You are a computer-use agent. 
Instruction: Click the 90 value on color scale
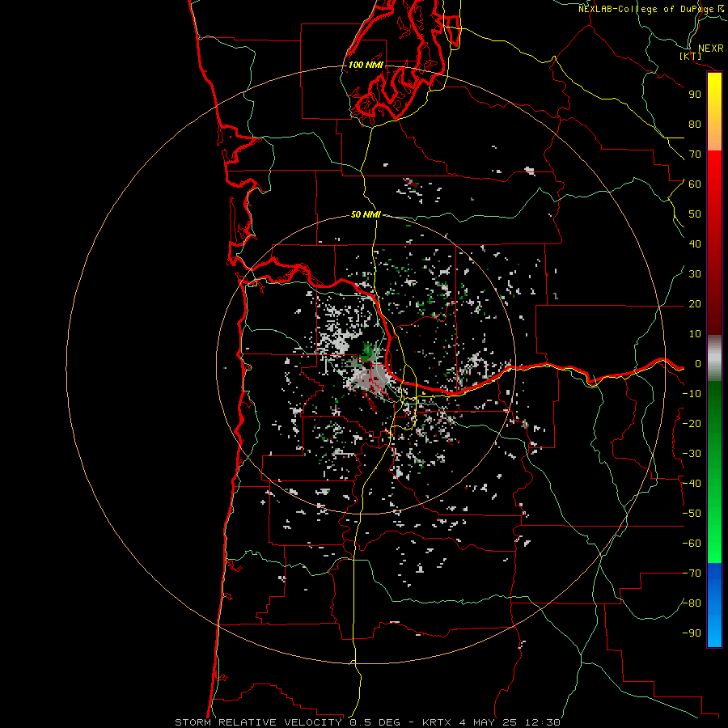(695, 95)
